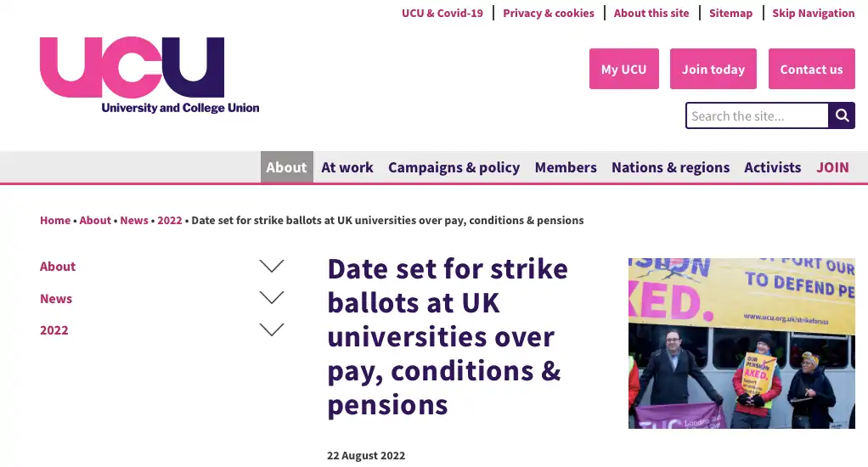Open Privacy & cookies link
868x467 pixels.
coord(549,13)
